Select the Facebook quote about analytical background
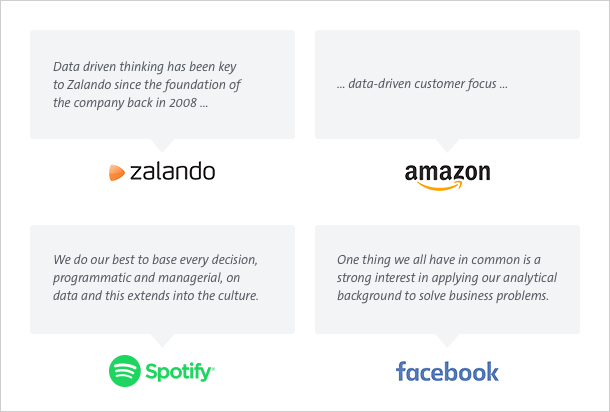Viewport: 610px width, 412px height. coord(447,277)
